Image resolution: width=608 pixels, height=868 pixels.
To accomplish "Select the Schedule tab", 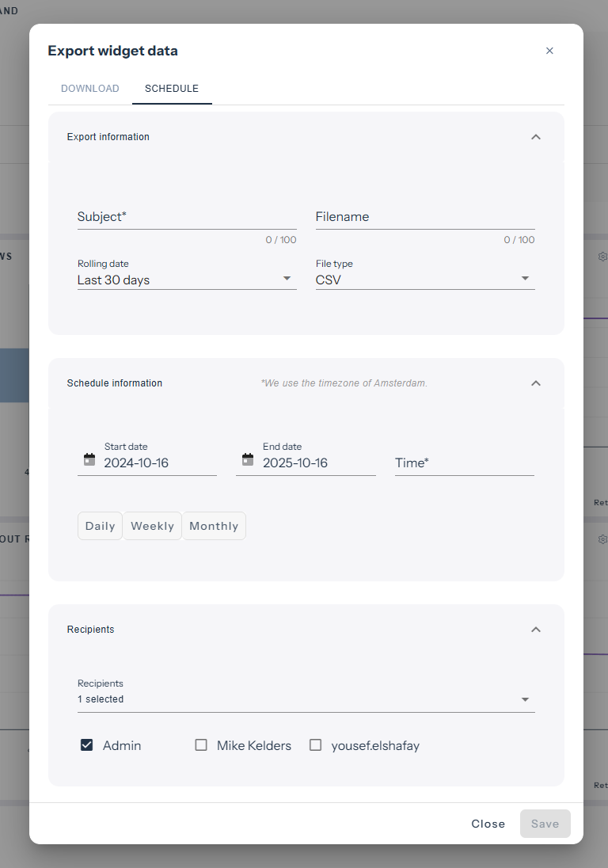I will coord(172,89).
